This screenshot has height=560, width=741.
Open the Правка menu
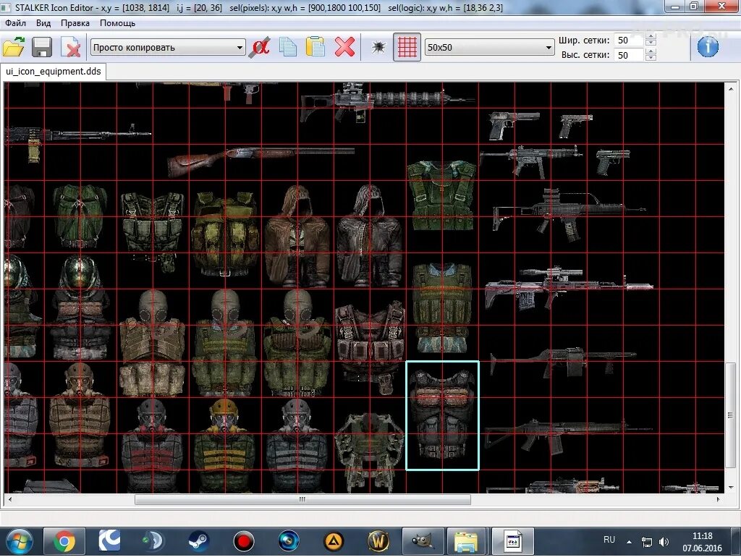click(75, 22)
